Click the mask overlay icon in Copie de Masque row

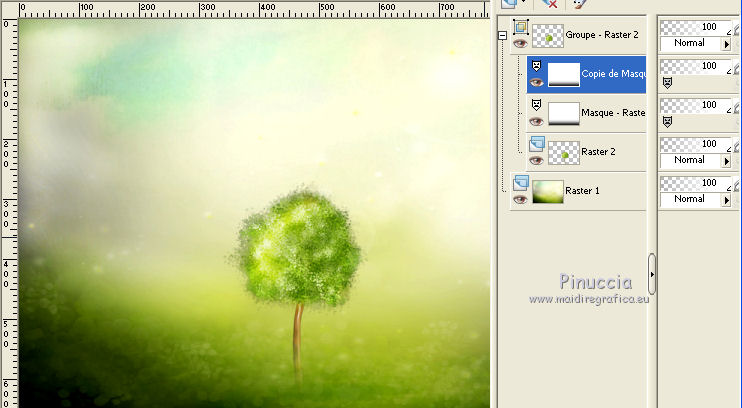point(667,83)
